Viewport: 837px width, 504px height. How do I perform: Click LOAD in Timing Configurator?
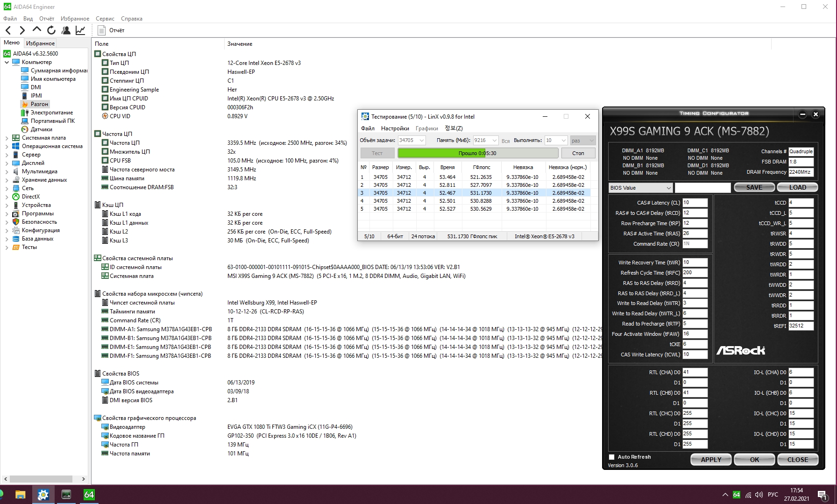click(798, 187)
